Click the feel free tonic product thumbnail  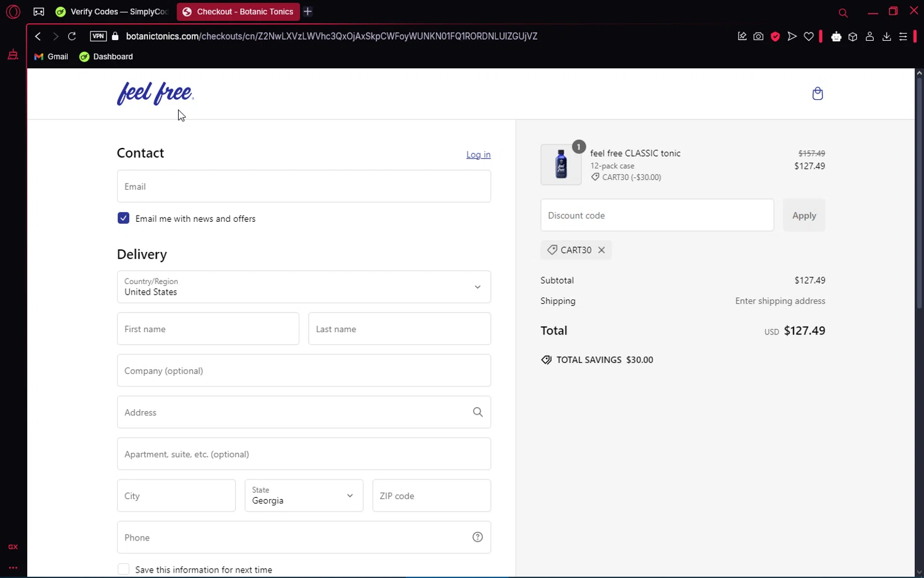pyautogui.click(x=561, y=165)
